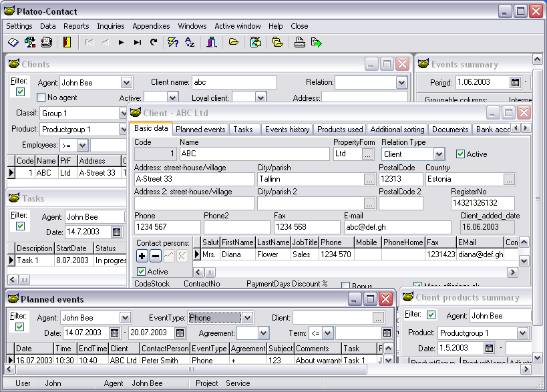Click the A-Z sort toolbar icon
This screenshot has height=392, width=547.
point(190,43)
